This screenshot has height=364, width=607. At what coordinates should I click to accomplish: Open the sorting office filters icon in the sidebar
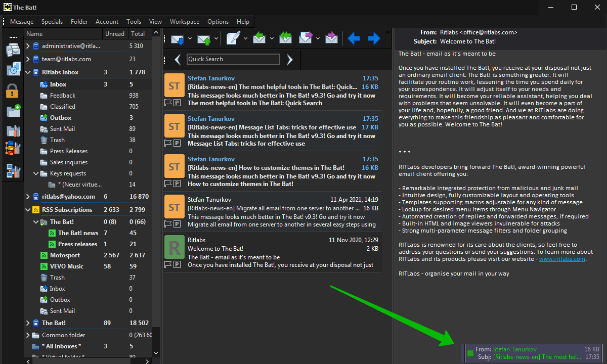(x=13, y=148)
